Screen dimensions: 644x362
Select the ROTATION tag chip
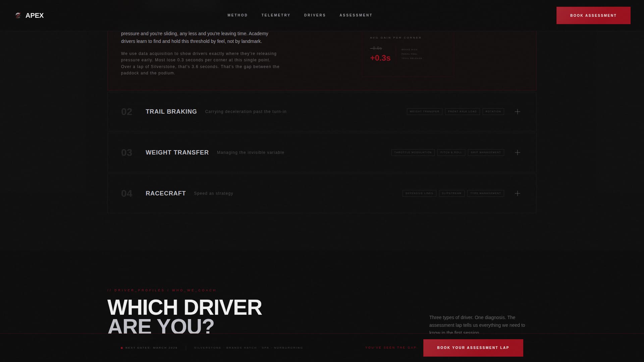point(493,112)
